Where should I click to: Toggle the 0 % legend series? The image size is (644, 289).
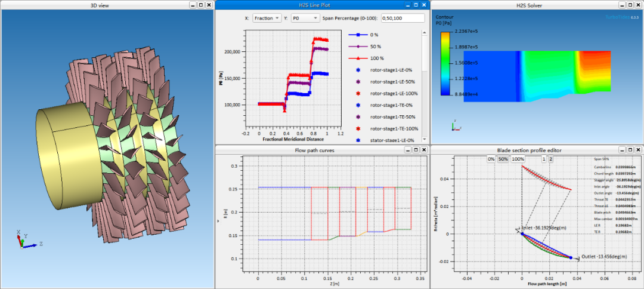357,35
